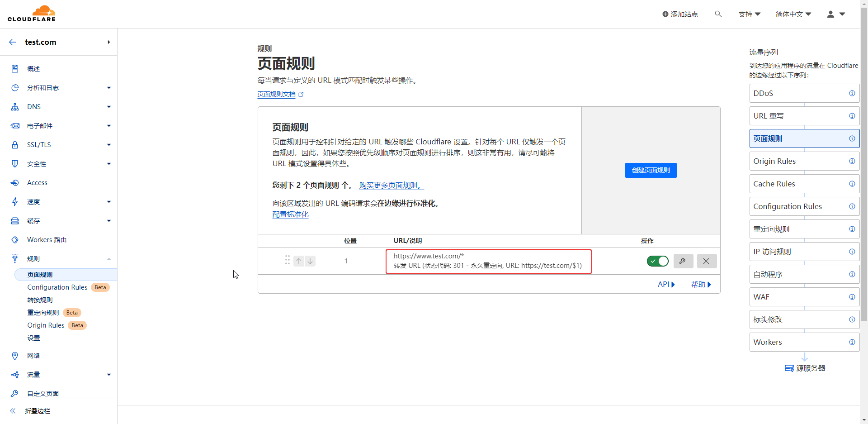Select 重定向规则 in the sidebar
Image resolution: width=868 pixels, height=424 pixels.
coord(43,313)
